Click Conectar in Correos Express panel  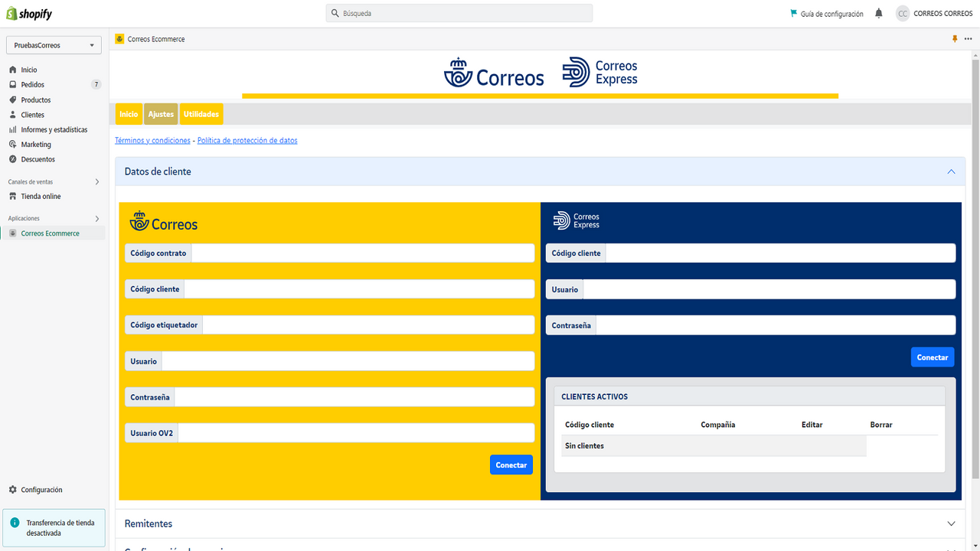coord(933,357)
